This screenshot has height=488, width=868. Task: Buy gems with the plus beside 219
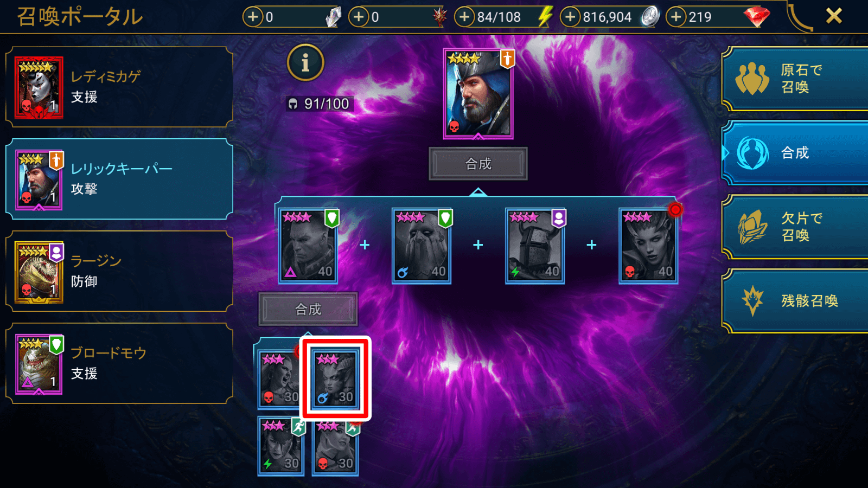point(676,17)
